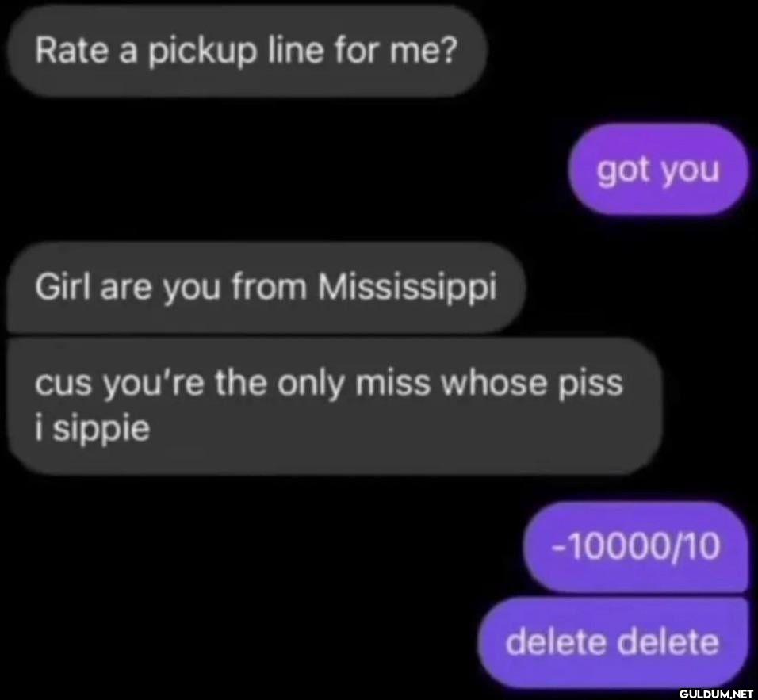Tap the first 'delete' word in the last bubble
Image resolution: width=758 pixels, height=700 pixels.
click(x=556, y=642)
